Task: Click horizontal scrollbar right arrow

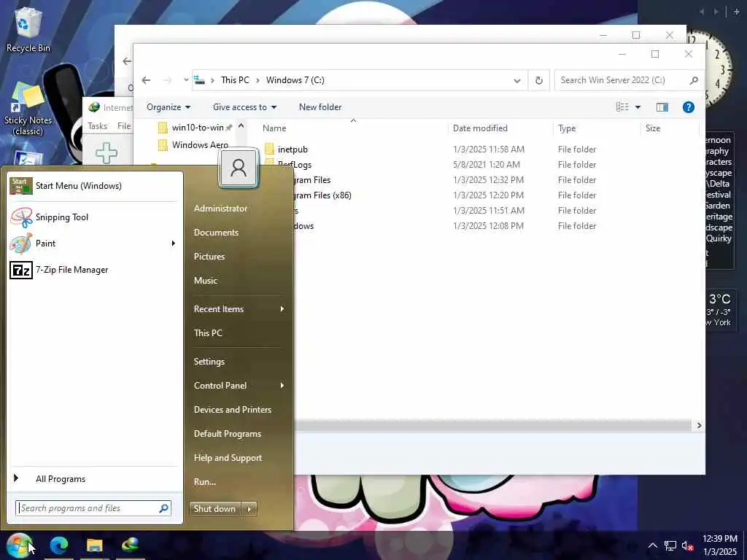Action: [699, 425]
